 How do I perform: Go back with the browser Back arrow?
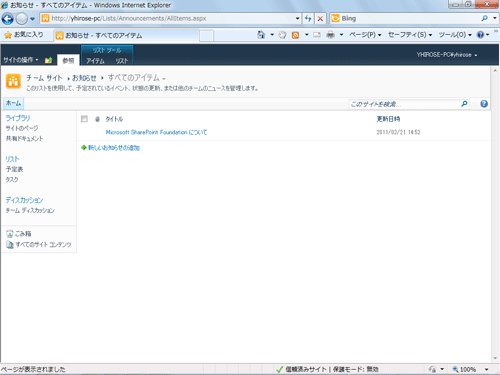coord(8,19)
